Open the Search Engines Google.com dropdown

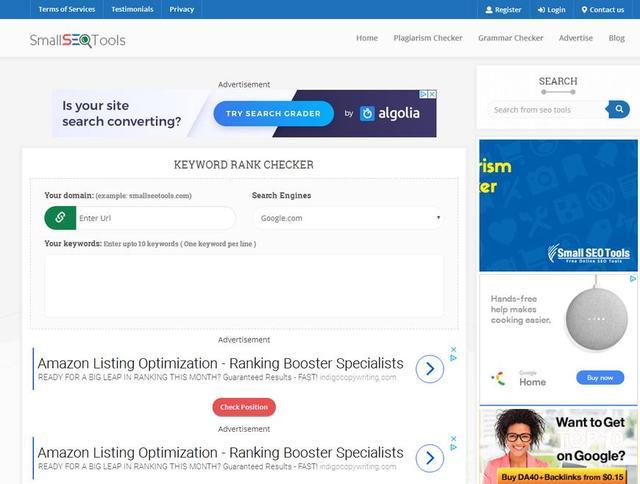pos(349,218)
